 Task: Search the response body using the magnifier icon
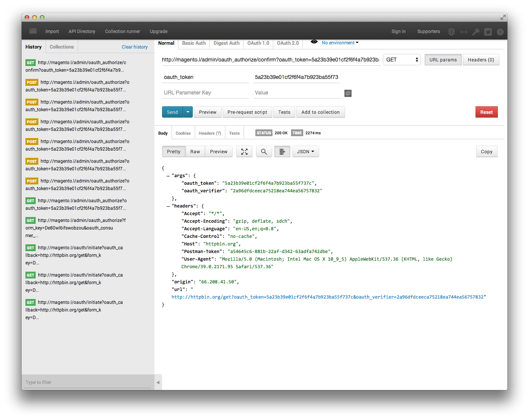pyautogui.click(x=264, y=151)
